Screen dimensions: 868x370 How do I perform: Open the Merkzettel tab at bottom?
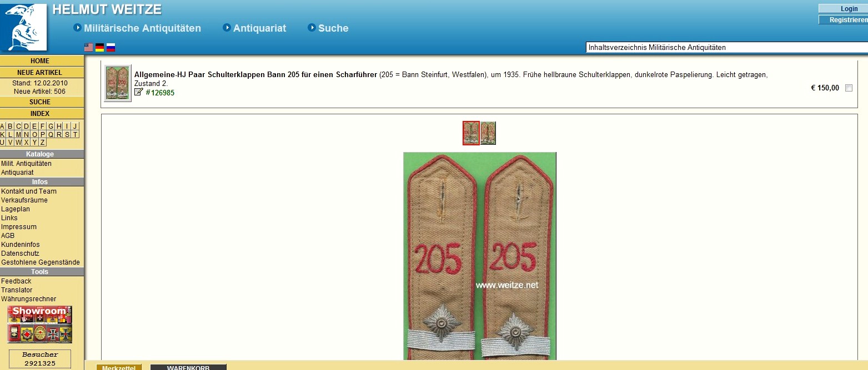pos(119,367)
